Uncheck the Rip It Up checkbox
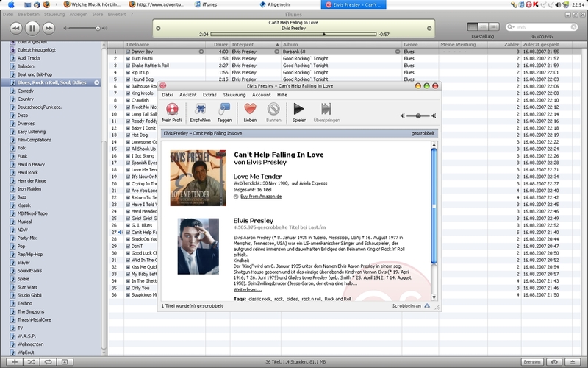This screenshot has width=588, height=368. click(x=128, y=72)
